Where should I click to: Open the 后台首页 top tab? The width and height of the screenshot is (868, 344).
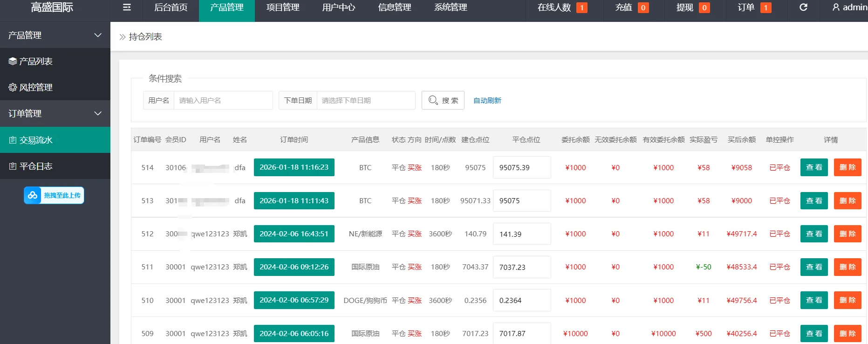coord(171,7)
